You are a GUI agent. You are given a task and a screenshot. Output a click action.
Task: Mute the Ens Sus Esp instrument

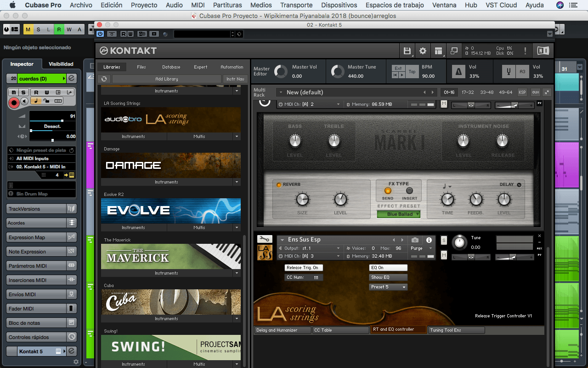pos(444,255)
